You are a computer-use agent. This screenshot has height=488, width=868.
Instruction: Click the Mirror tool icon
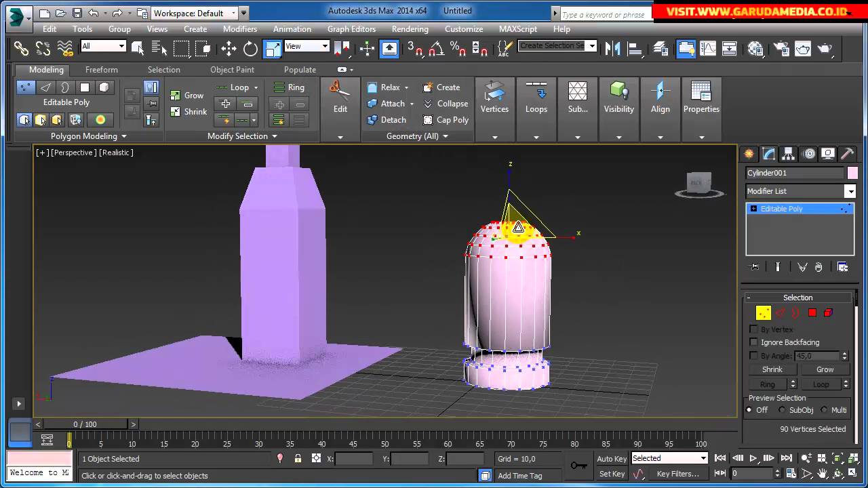point(612,48)
